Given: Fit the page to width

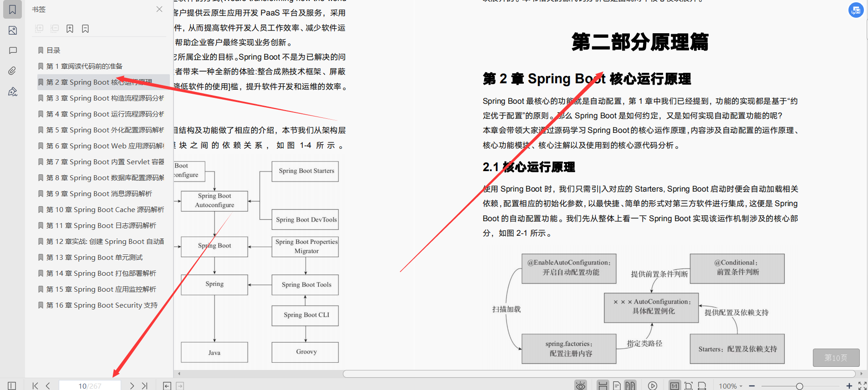Looking at the screenshot, I should [x=702, y=385].
